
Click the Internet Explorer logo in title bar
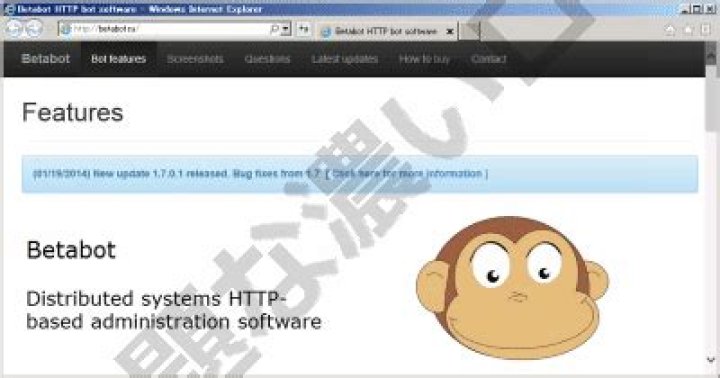coord(9,9)
